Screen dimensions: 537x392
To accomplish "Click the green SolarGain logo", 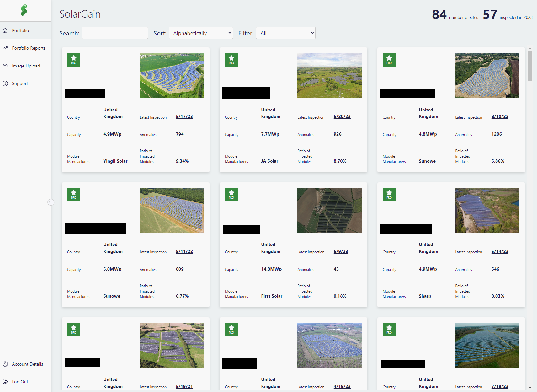I will 24,10.
